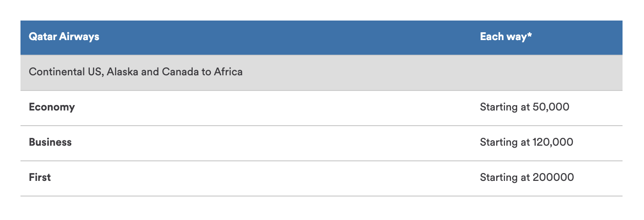Click the Economy cabin label
This screenshot has width=644, height=220.
coord(52,107)
